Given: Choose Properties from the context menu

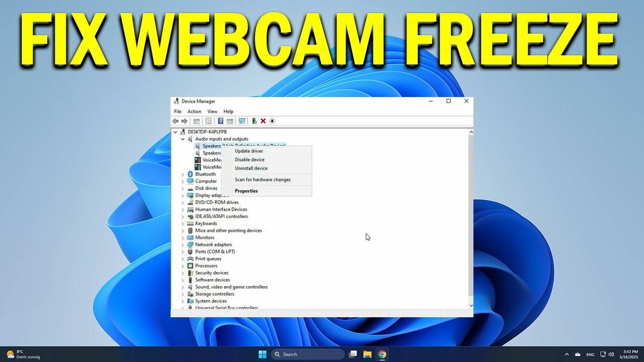Looking at the screenshot, I should (267, 191).
